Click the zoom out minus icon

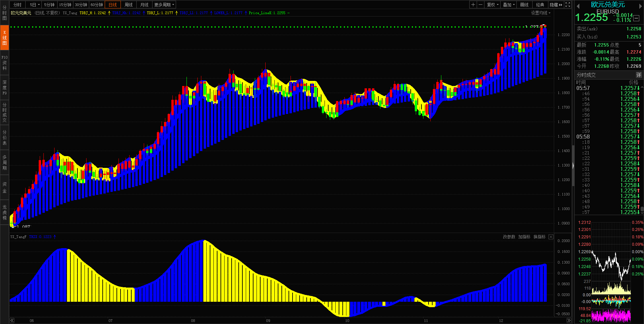481,5
